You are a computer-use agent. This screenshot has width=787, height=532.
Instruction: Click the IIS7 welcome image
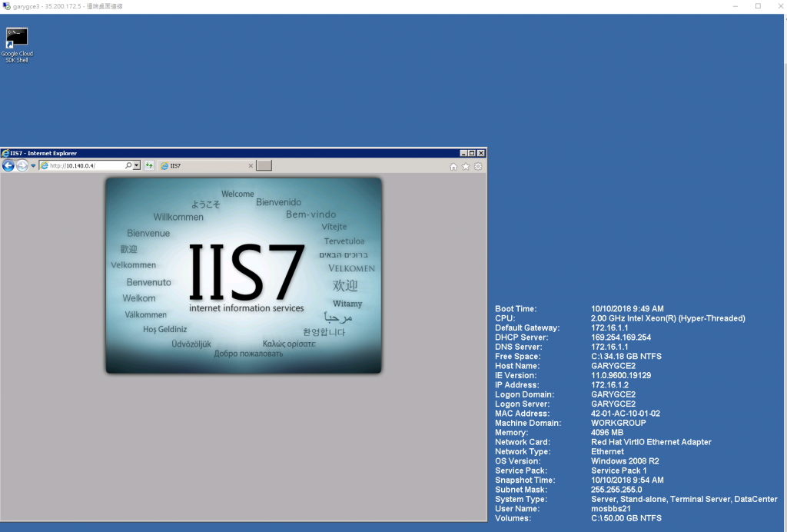244,275
